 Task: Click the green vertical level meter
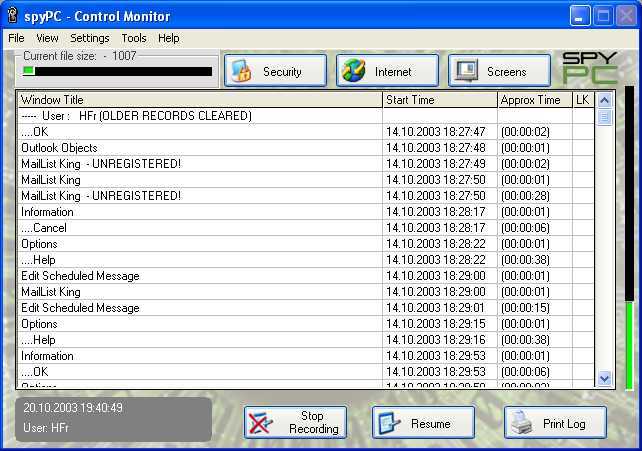(629, 237)
